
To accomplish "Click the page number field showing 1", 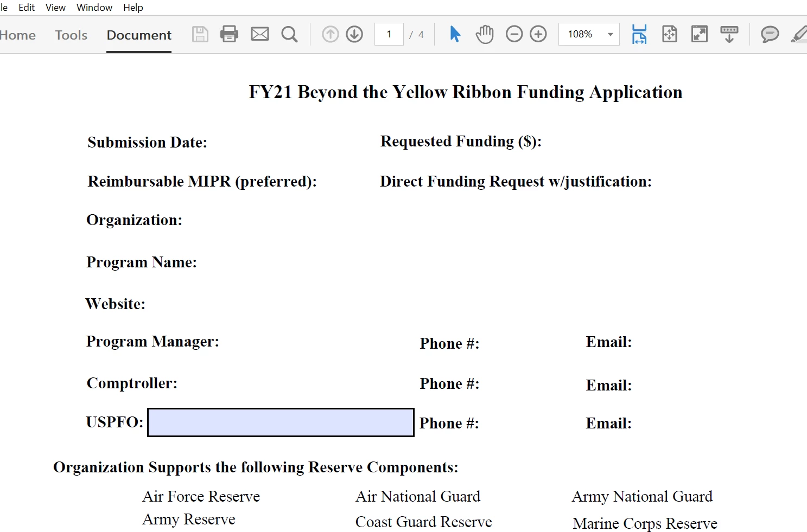I will [x=389, y=34].
